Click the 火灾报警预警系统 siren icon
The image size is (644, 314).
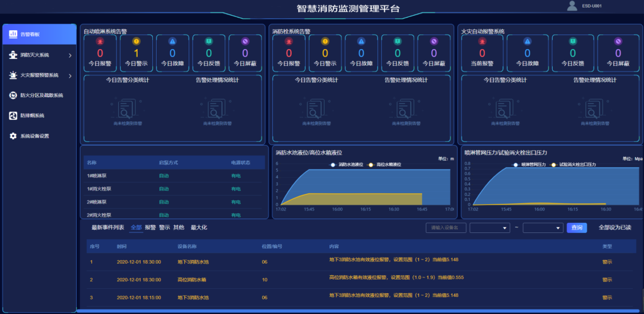[13, 75]
